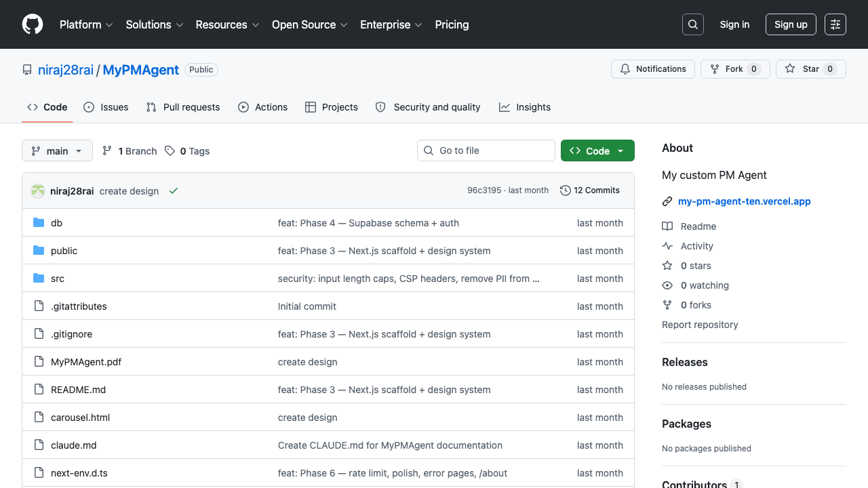This screenshot has height=488, width=868.
Task: Click the MyPMAgent.pdf file icon
Action: click(x=39, y=362)
